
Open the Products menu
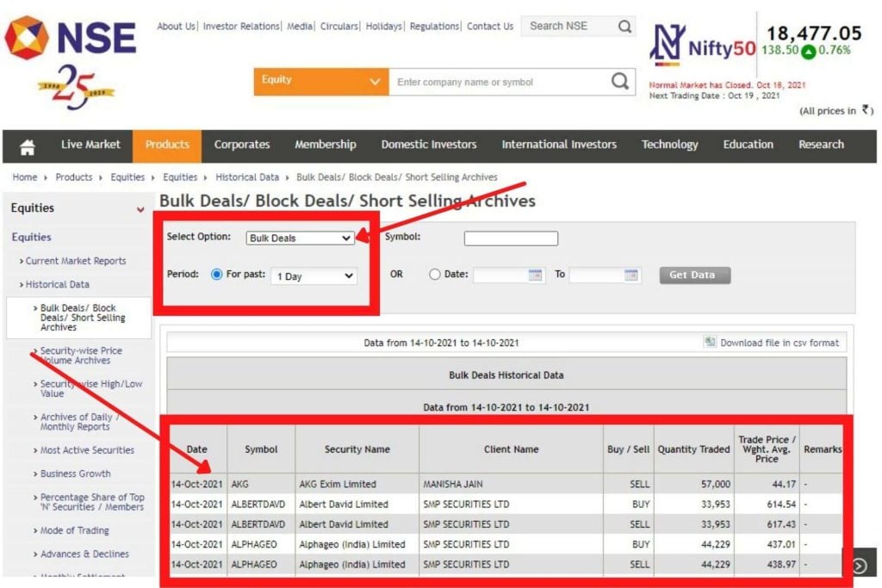[x=167, y=145]
